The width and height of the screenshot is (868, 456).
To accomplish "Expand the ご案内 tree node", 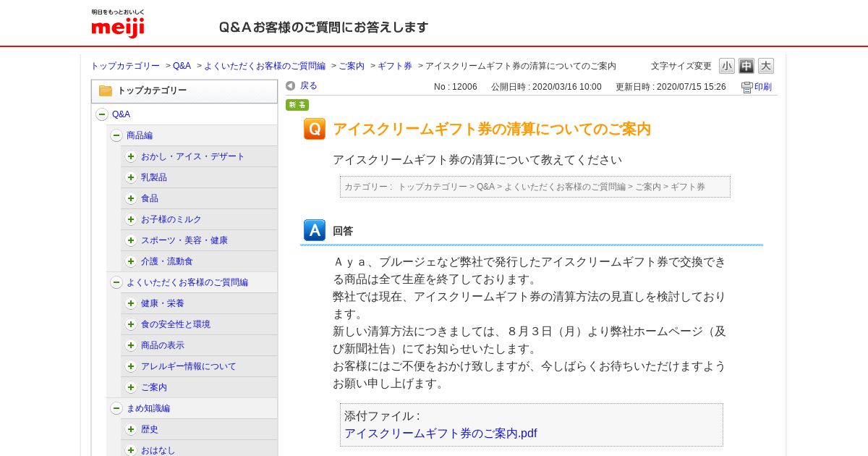I will coord(131,387).
